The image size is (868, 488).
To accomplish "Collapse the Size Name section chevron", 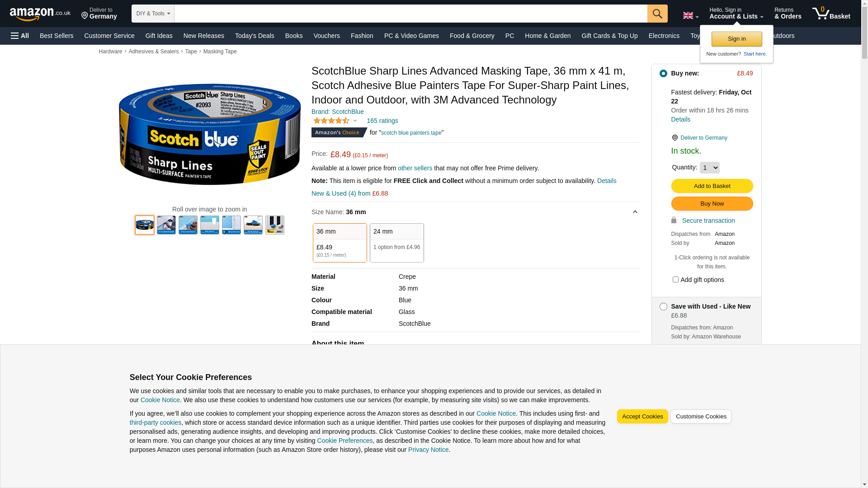I will (x=635, y=212).
